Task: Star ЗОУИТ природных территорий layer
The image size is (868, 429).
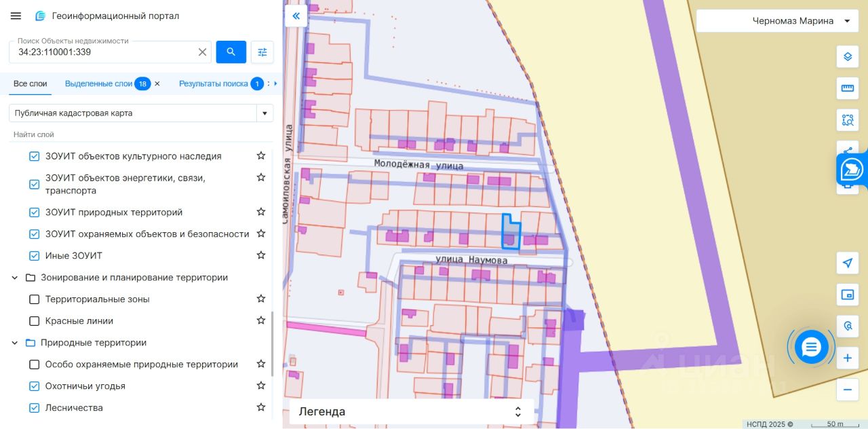Action: [261, 212]
